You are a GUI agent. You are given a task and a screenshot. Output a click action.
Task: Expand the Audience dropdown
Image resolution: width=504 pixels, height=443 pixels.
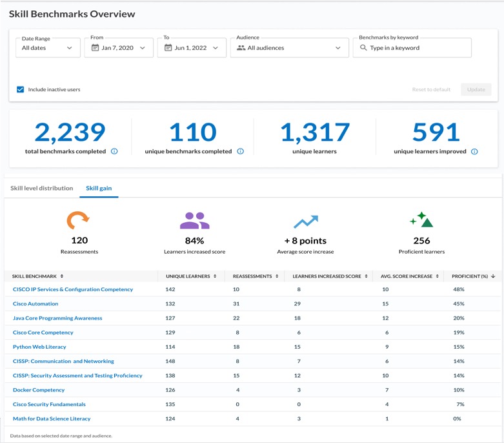click(x=288, y=48)
